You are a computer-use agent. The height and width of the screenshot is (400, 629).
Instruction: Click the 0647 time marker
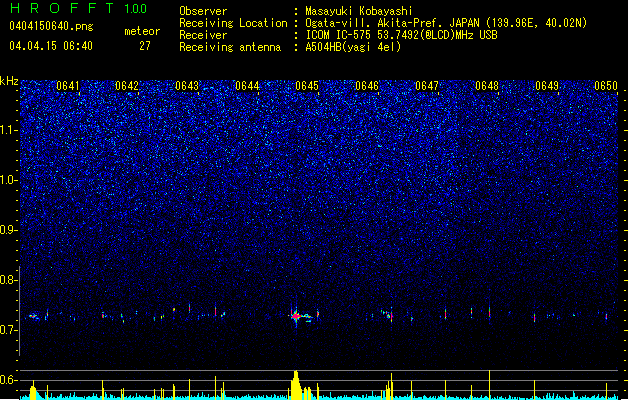click(427, 86)
